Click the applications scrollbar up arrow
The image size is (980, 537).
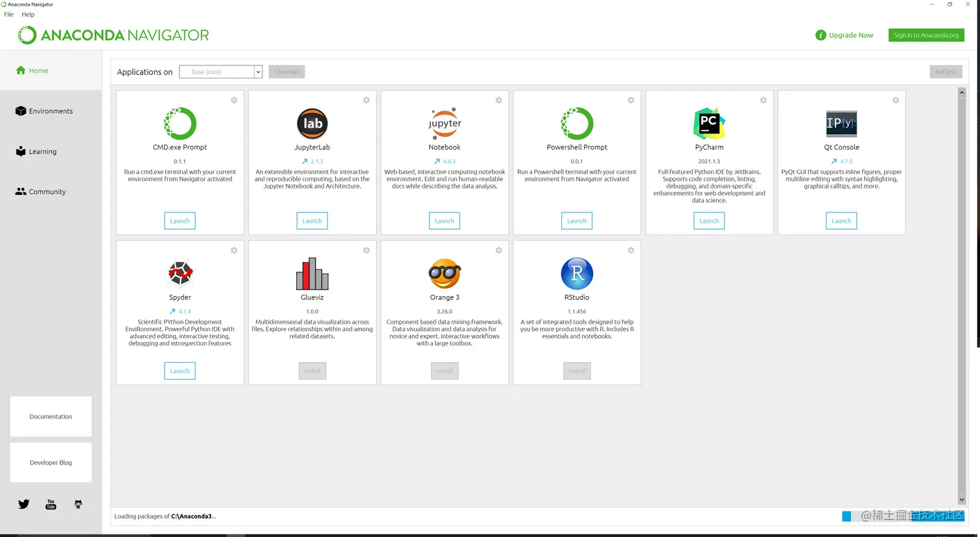click(x=962, y=93)
